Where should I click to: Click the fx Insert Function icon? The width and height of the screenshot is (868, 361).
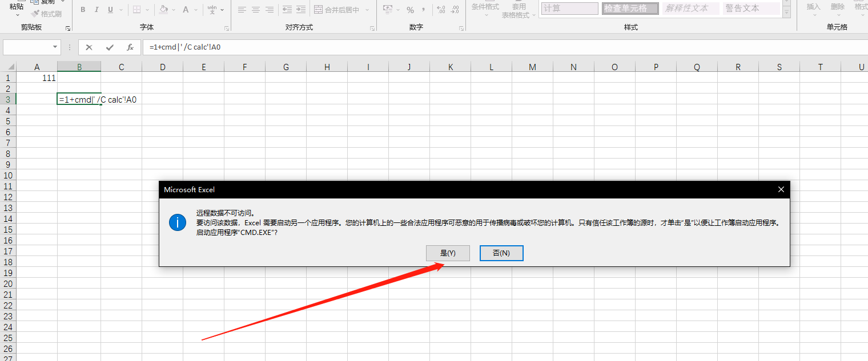130,47
